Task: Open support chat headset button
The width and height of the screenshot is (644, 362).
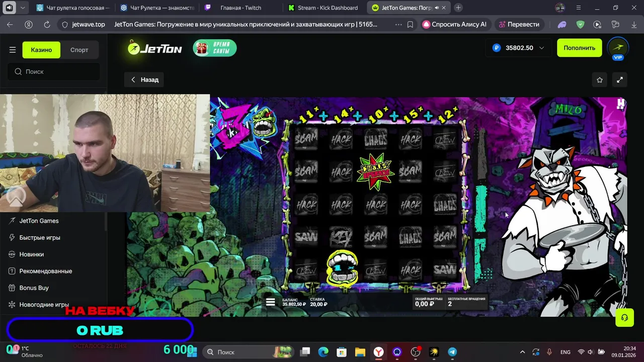Action: tap(624, 318)
